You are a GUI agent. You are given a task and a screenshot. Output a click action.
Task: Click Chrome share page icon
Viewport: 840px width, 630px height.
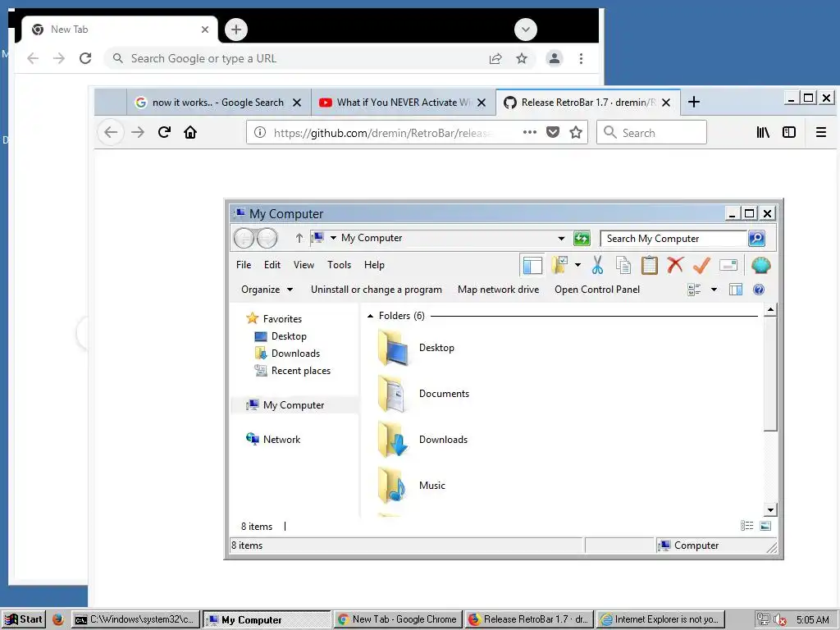[495, 58]
